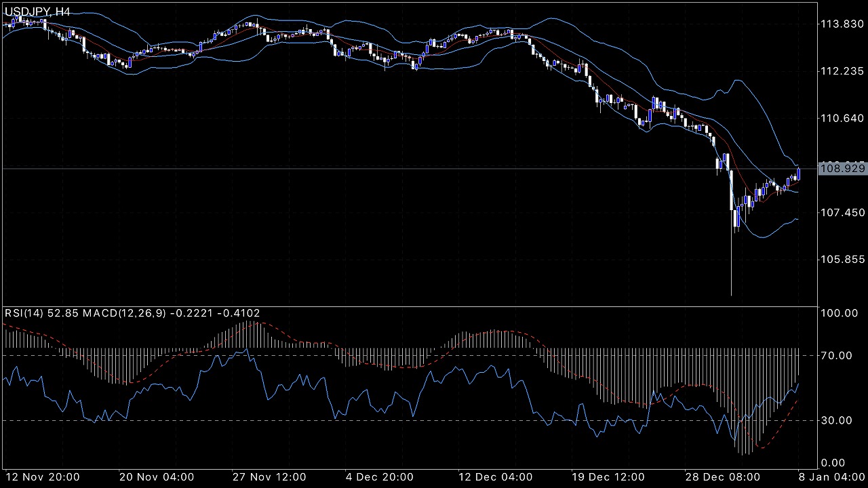Click the 113.830 price axis label
This screenshot has width=868, height=488.
click(x=842, y=24)
